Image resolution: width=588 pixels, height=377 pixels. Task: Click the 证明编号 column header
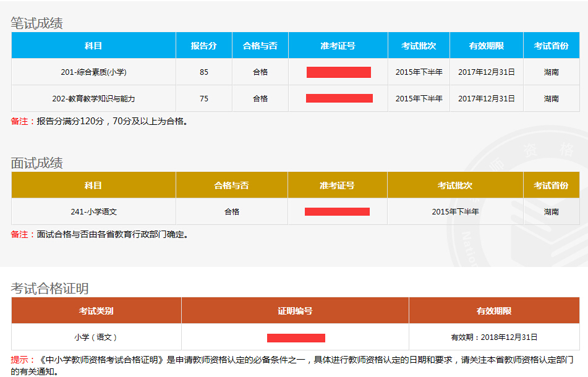click(295, 311)
